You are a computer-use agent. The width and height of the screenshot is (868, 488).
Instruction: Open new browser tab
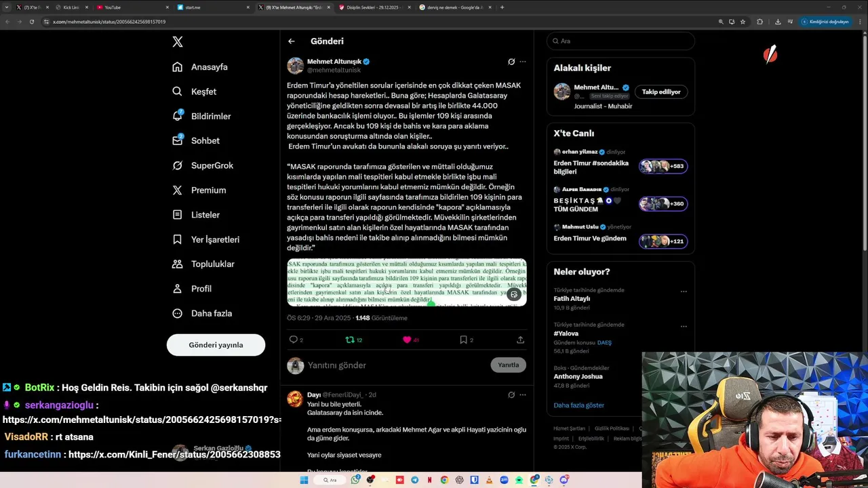[x=502, y=7]
